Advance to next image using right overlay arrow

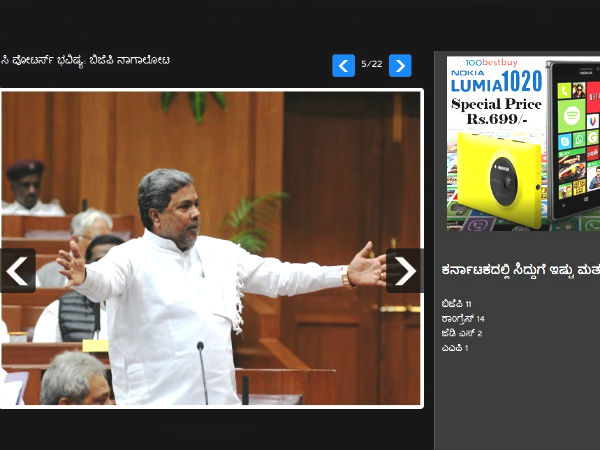coord(404,270)
